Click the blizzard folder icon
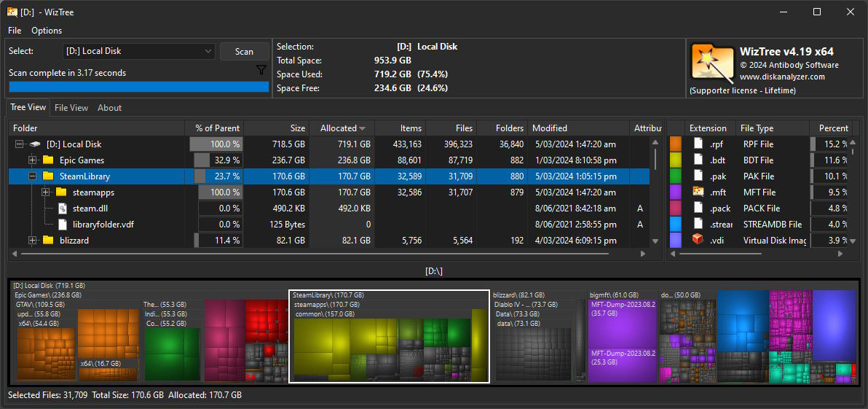The image size is (868, 409). click(48, 241)
